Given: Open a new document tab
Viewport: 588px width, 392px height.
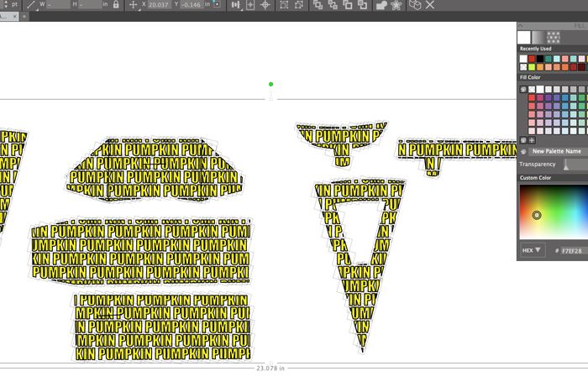Looking at the screenshot, I should [x=25, y=17].
